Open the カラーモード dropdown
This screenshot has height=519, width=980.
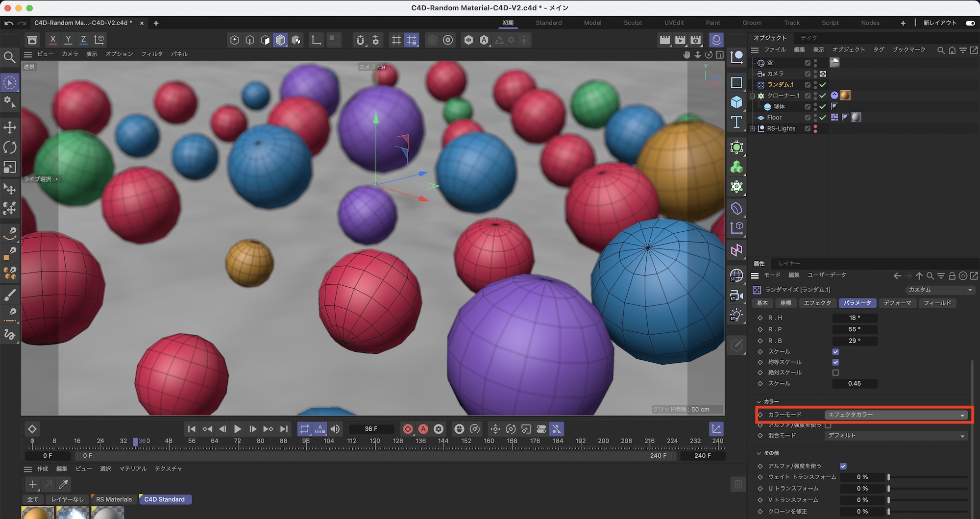point(896,415)
